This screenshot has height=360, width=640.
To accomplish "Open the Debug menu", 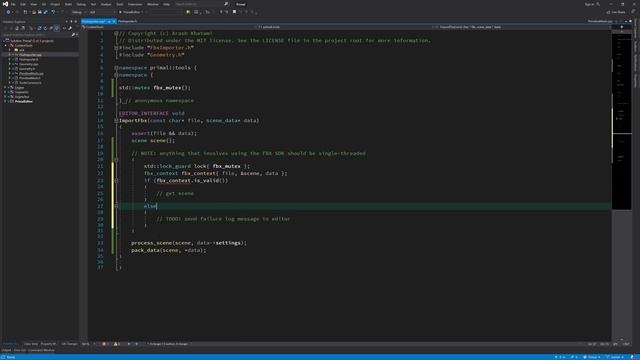I will coord(81,4).
